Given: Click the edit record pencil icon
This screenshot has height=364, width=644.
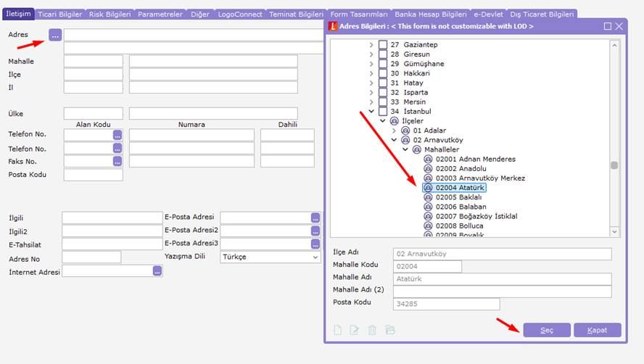Looking at the screenshot, I should pos(355,330).
